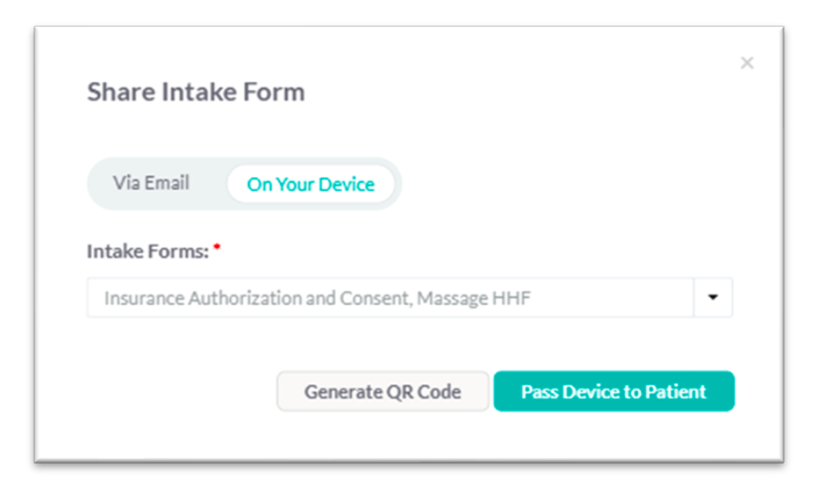
Task: Switch to the Via Email option
Action: coord(152,184)
